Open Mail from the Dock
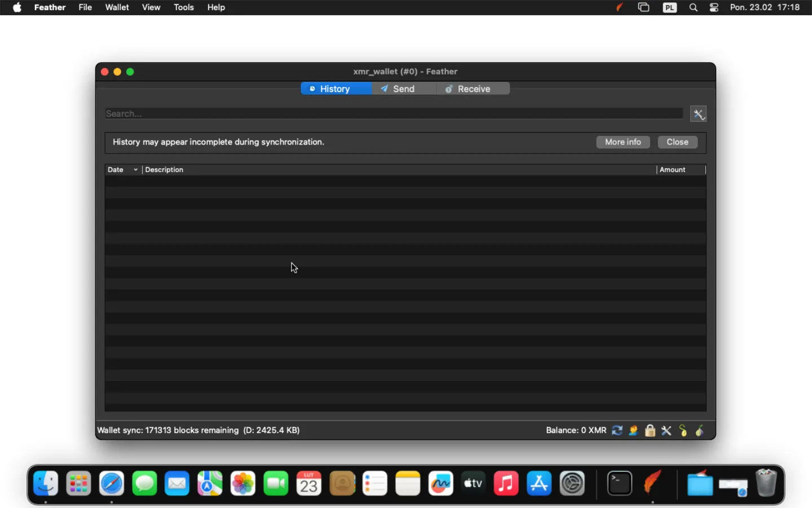The height and width of the screenshot is (508, 812). tap(177, 484)
